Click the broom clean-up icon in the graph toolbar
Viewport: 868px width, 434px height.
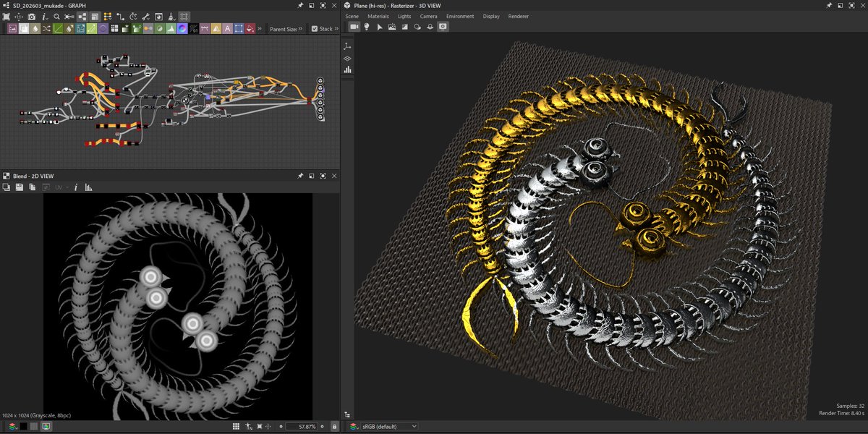171,17
